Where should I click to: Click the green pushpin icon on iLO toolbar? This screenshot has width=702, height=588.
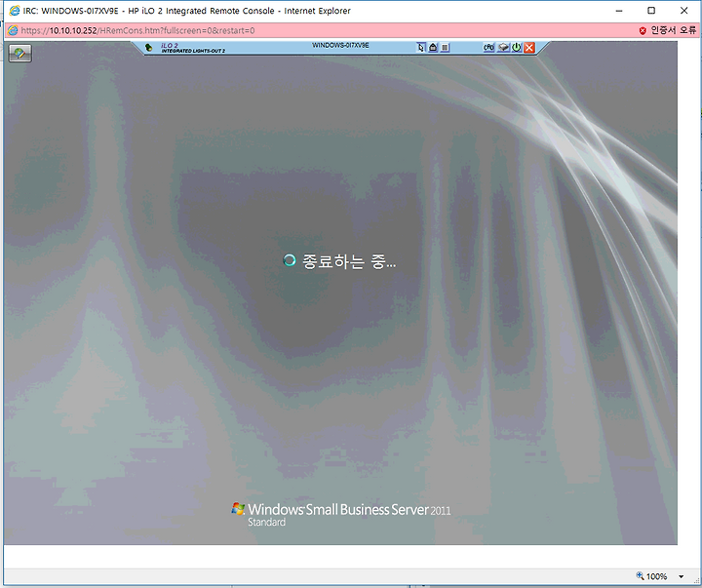click(x=149, y=47)
